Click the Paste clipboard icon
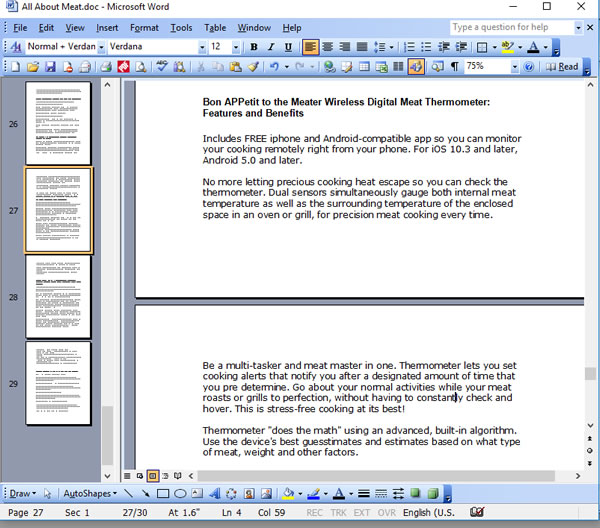 point(235,67)
